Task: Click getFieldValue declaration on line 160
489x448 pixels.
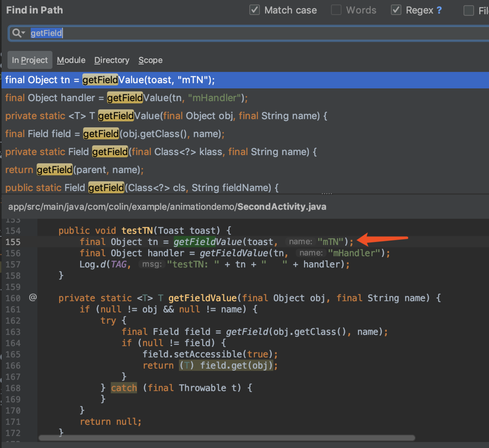Action: [x=203, y=298]
